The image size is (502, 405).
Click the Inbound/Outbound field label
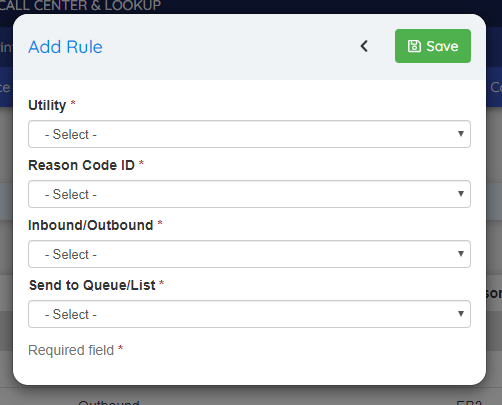tap(91, 225)
